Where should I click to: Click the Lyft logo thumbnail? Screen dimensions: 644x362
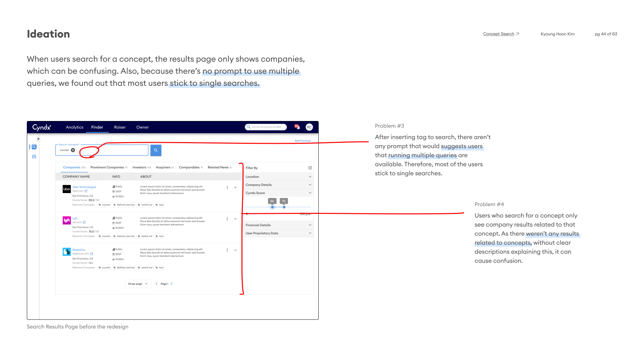[67, 220]
